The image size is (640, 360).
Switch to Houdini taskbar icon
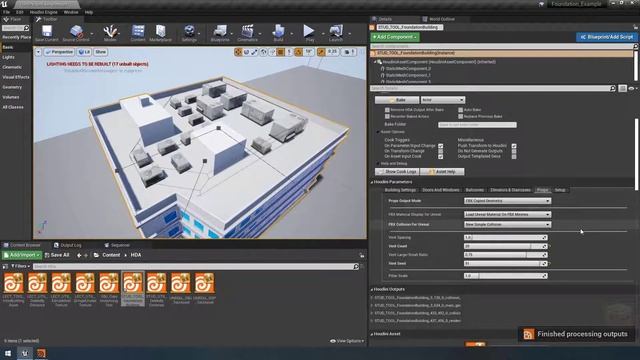[41, 353]
